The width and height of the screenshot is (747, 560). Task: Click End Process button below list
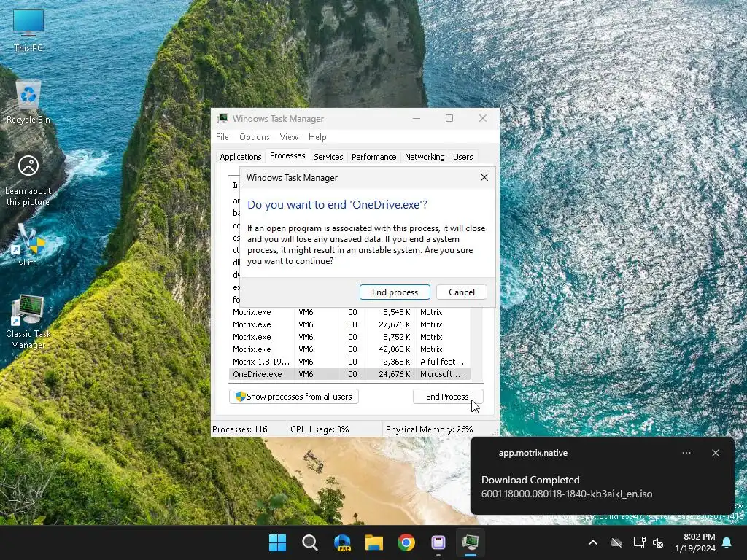tap(447, 397)
